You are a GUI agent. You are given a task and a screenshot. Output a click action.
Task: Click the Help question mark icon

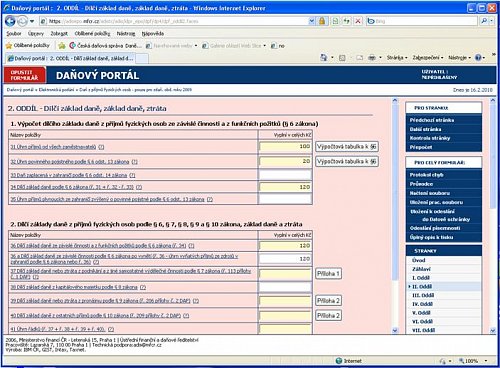[478, 58]
